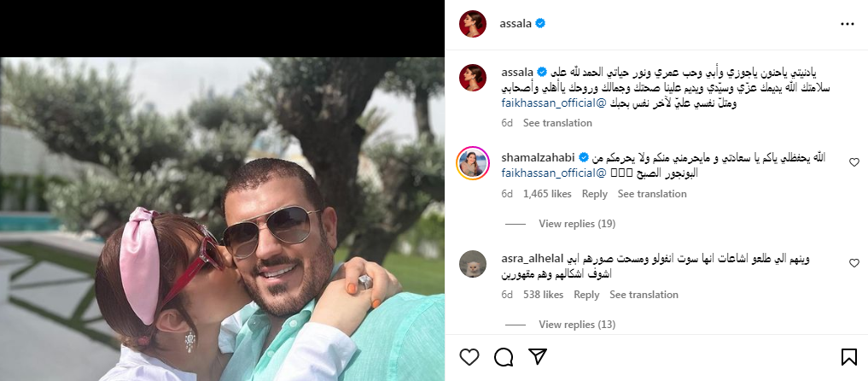
Task: Open assala's profile picture in the header
Action: tap(473, 24)
